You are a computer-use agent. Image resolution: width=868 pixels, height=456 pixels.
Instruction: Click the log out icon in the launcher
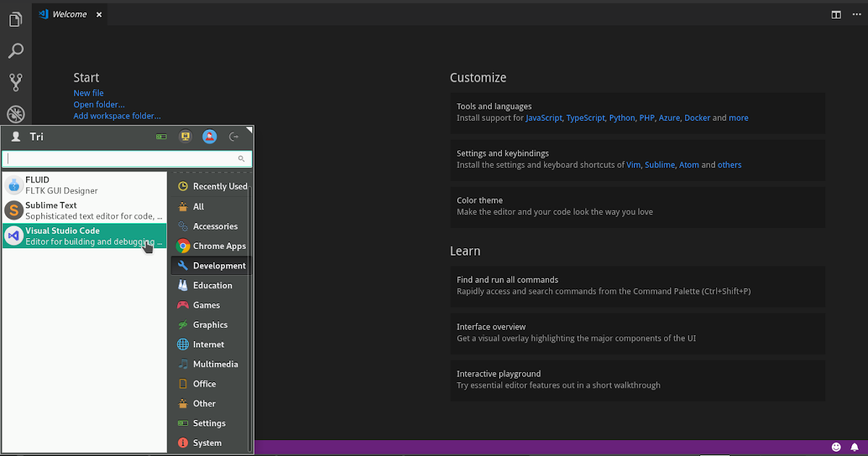(234, 136)
